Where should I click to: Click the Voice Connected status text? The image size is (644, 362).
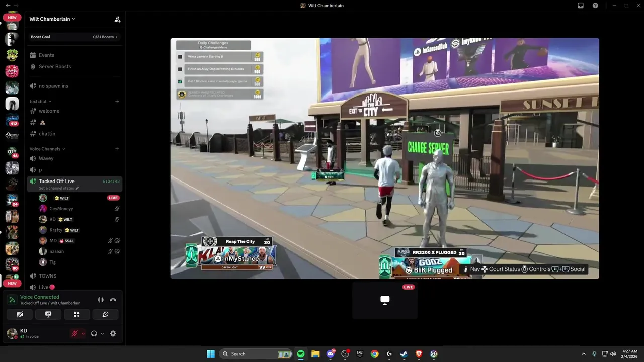point(40,297)
